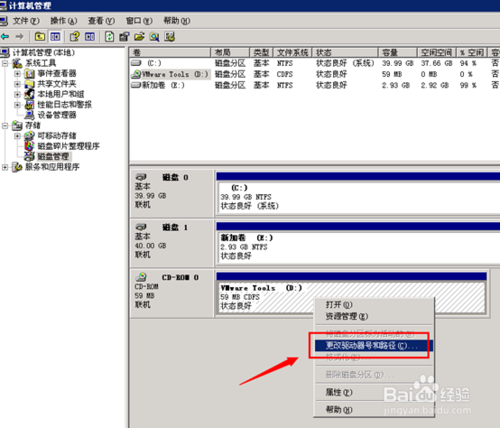Click the 布局 column header
This screenshot has height=428, width=500.
point(230,52)
